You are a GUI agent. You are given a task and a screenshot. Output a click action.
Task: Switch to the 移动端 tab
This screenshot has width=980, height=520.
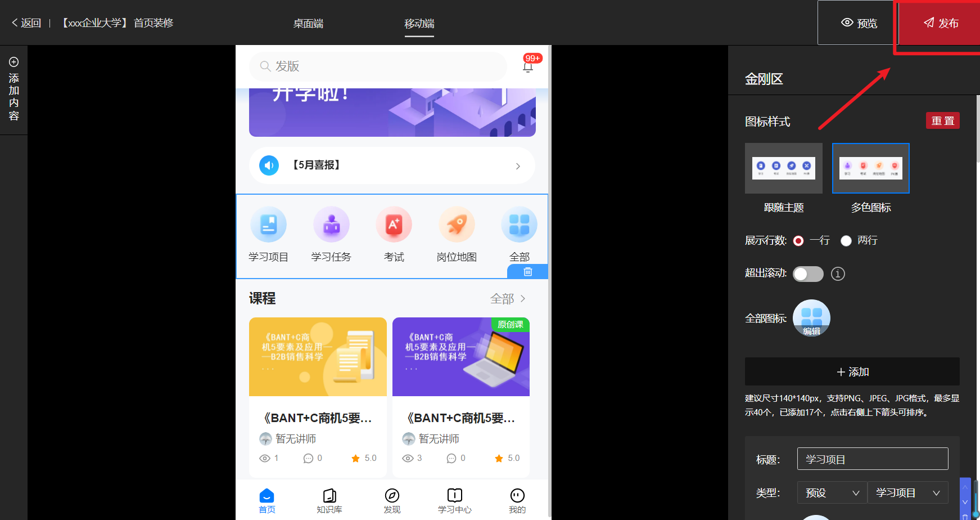419,24
